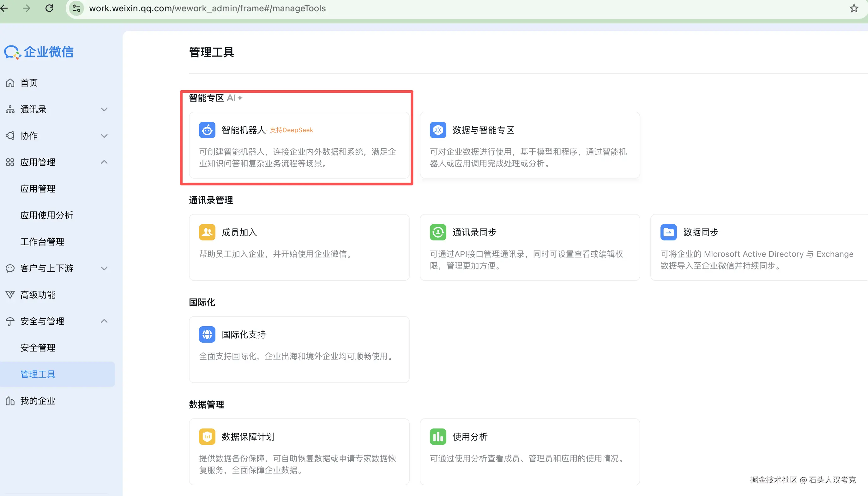The height and width of the screenshot is (496, 868).
Task: Open 我的企业 in the sidebar
Action: 38,401
